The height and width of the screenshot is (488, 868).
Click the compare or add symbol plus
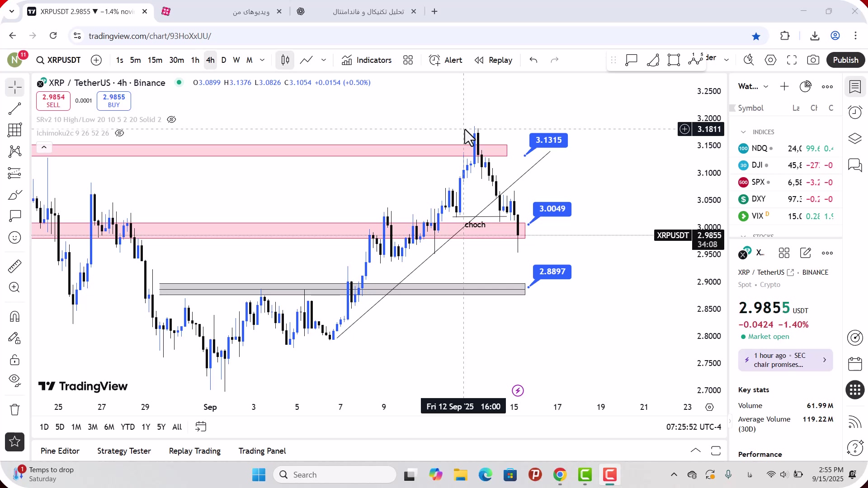(x=96, y=60)
